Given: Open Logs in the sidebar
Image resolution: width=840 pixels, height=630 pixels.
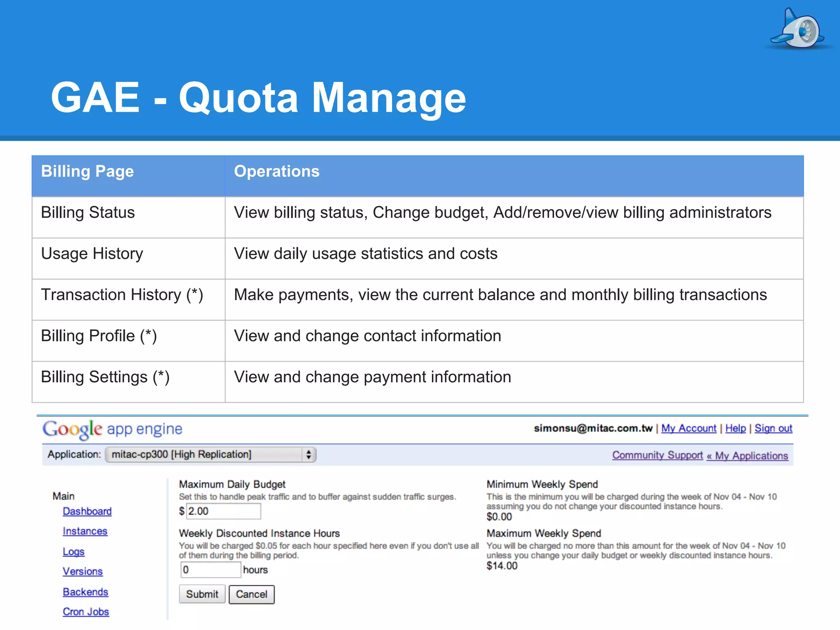Looking at the screenshot, I should click(x=73, y=552).
